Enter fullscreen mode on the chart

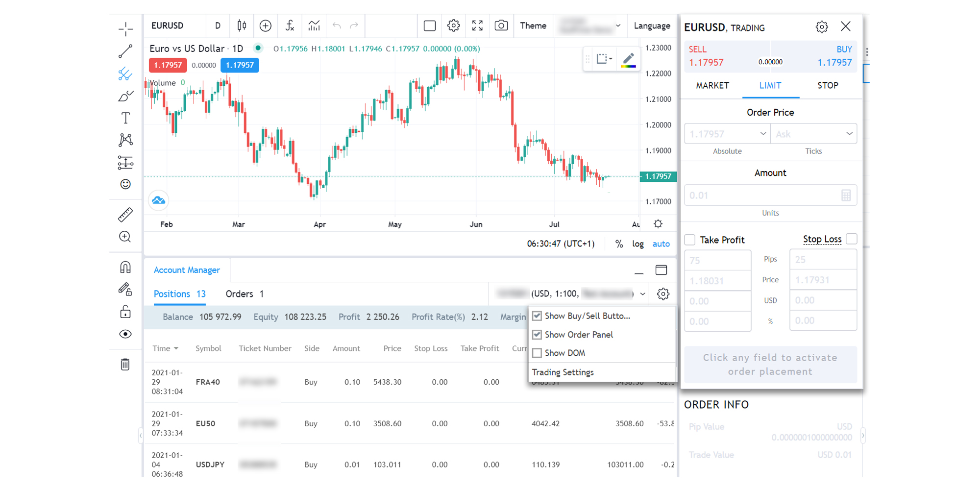click(x=477, y=25)
